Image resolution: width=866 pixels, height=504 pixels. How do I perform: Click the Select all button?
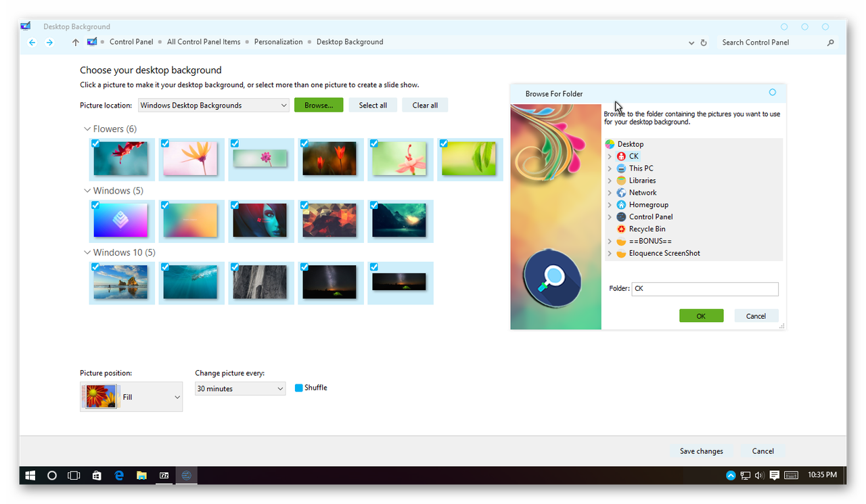tap(373, 106)
